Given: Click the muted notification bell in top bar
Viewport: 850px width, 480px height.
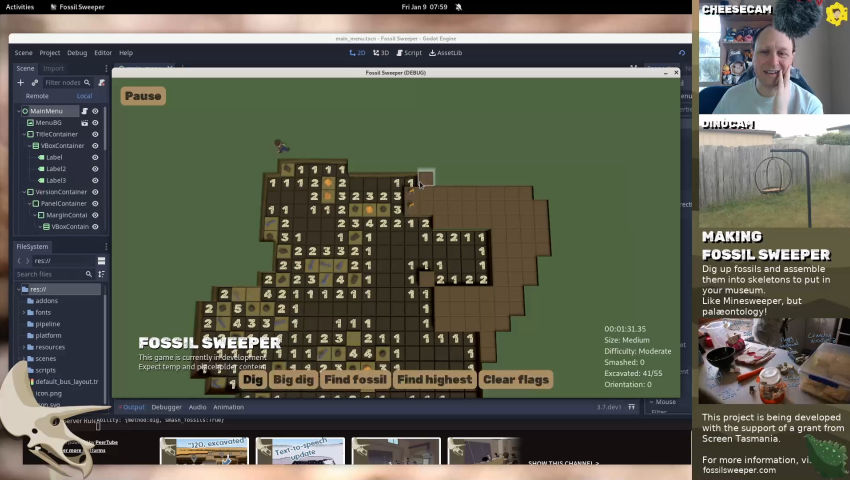Looking at the screenshot, I should (x=459, y=7).
